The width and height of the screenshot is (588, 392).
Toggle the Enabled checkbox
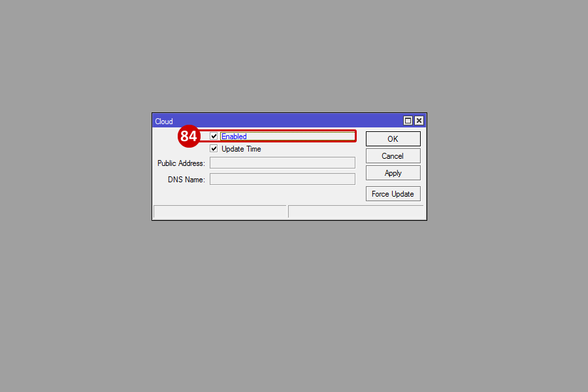(x=214, y=136)
